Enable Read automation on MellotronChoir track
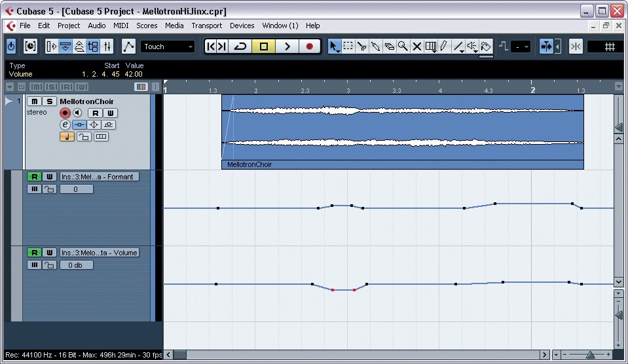This screenshot has height=364, width=628. point(96,113)
